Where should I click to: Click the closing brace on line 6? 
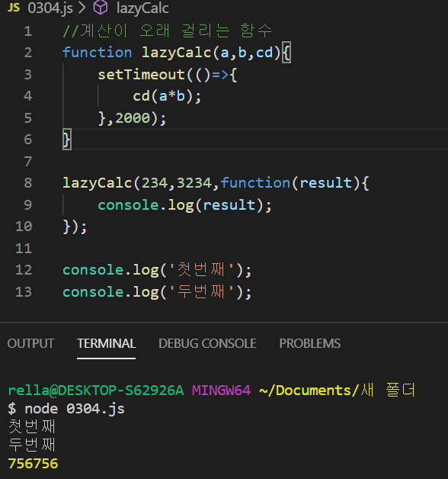pos(67,140)
